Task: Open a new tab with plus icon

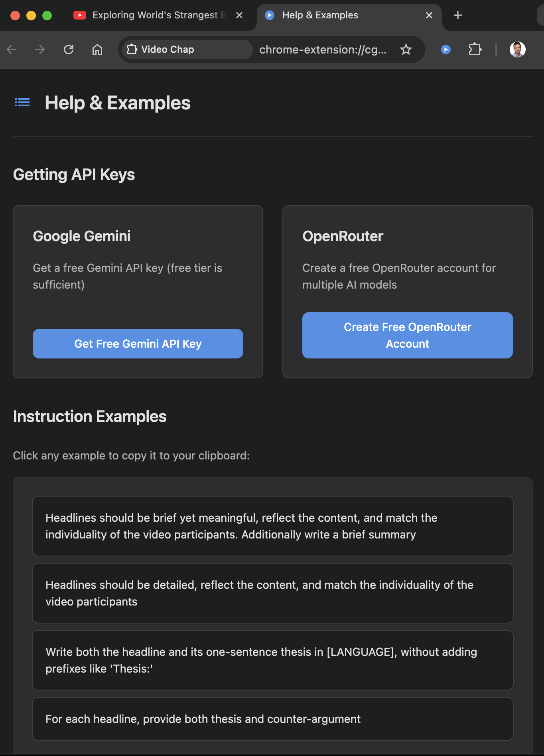Action: pos(458,15)
